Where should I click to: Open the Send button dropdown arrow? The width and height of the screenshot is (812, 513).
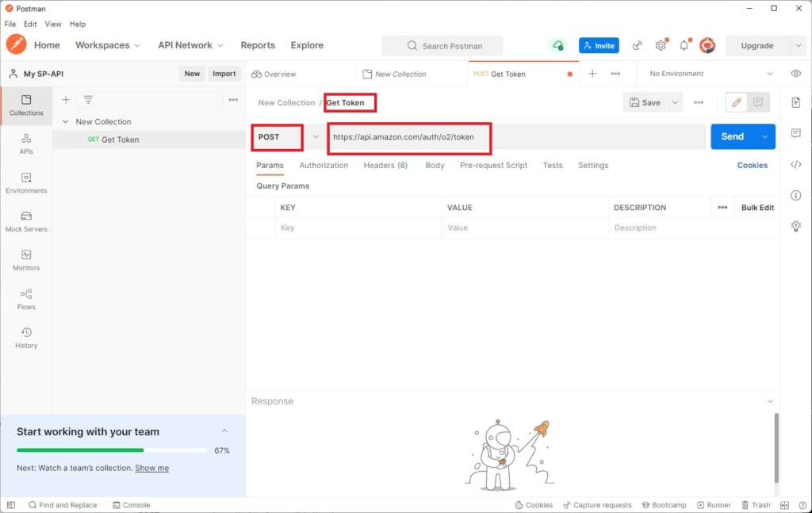click(765, 136)
